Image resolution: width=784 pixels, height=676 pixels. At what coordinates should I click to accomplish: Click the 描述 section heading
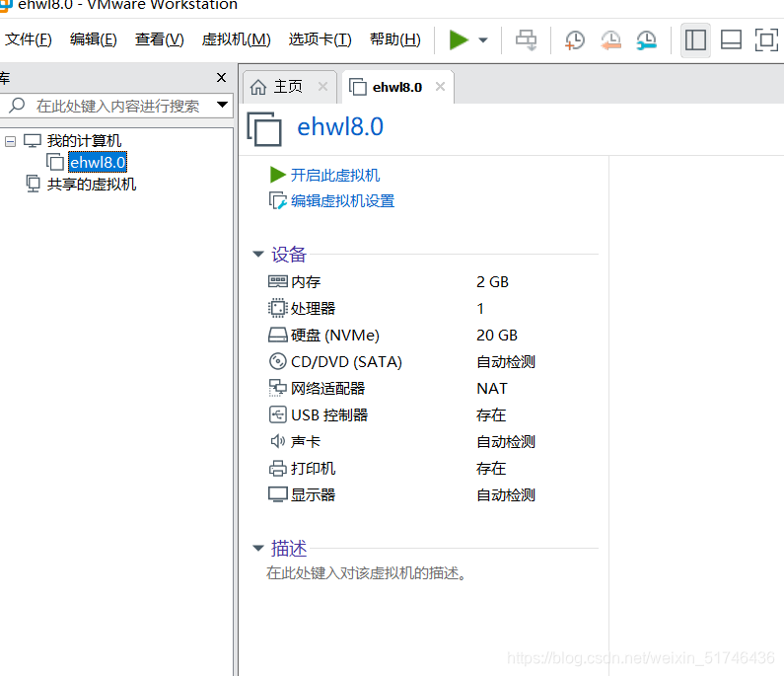coord(289,549)
